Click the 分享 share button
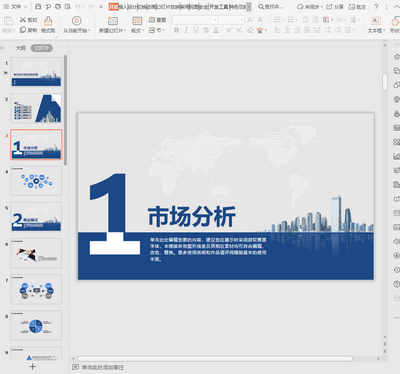400x374 pixels. [x=335, y=7]
